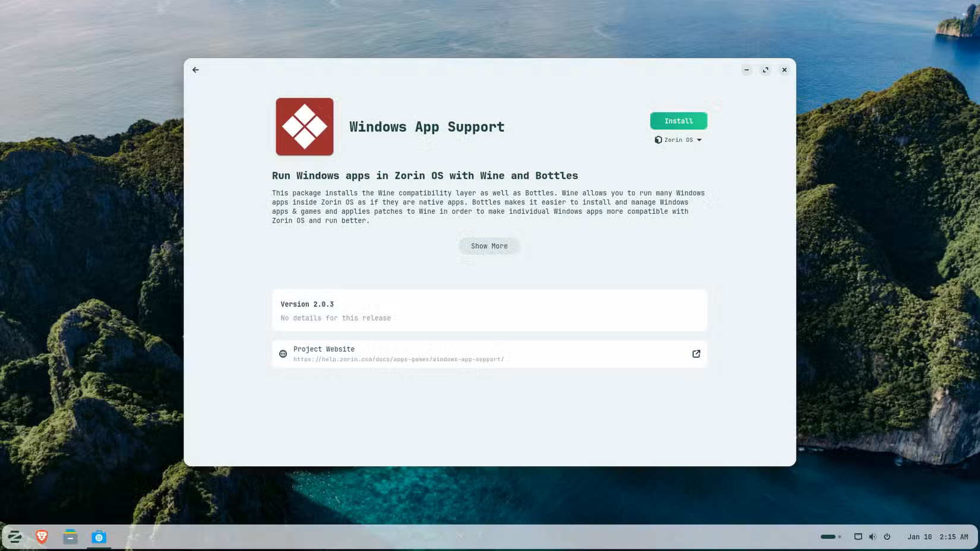This screenshot has height=551, width=980.
Task: Launch Brave browser from the taskbar
Action: click(42, 537)
